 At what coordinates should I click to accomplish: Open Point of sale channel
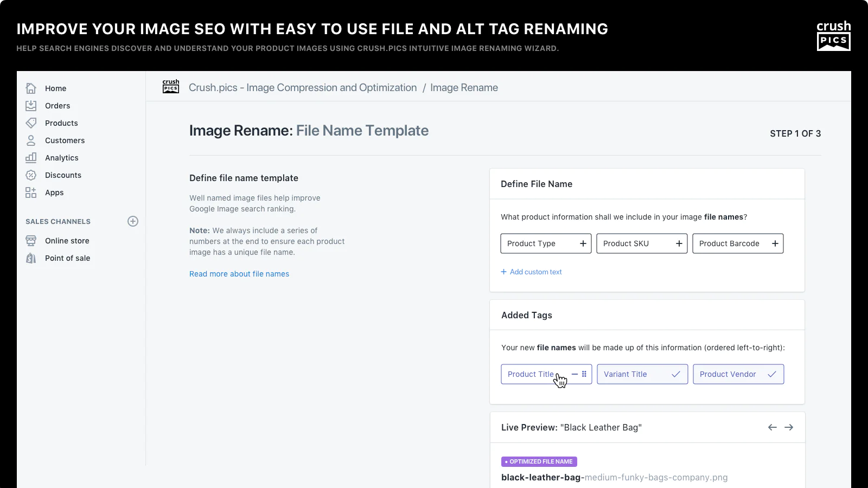click(67, 258)
